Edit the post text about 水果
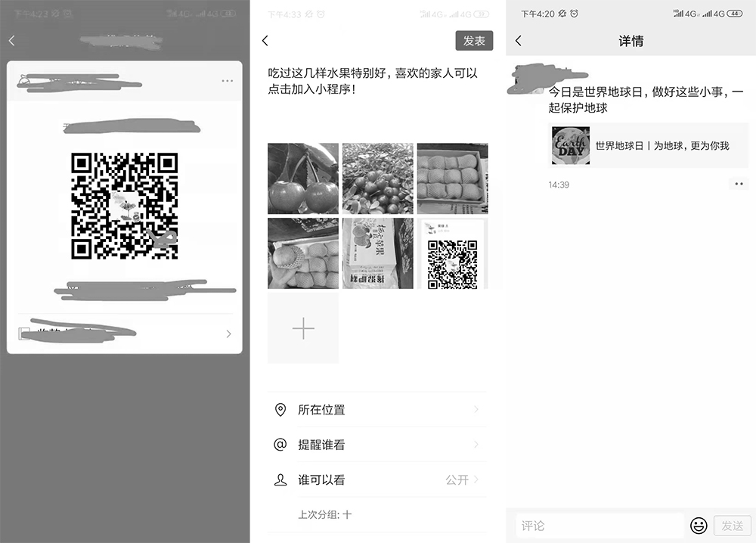 coord(373,81)
